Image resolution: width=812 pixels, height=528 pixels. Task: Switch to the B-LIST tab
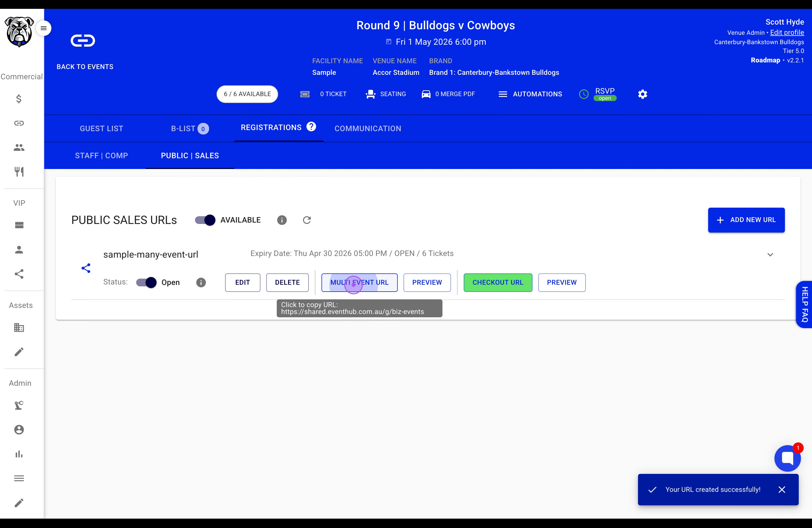[x=190, y=129]
